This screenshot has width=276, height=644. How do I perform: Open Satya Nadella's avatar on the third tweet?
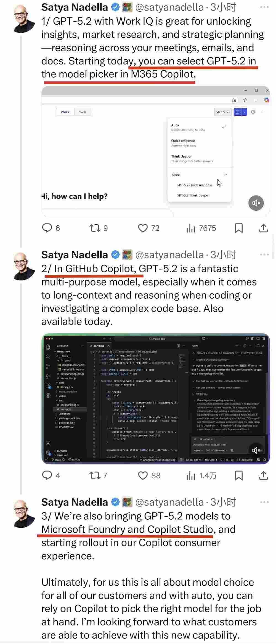tap(25, 514)
